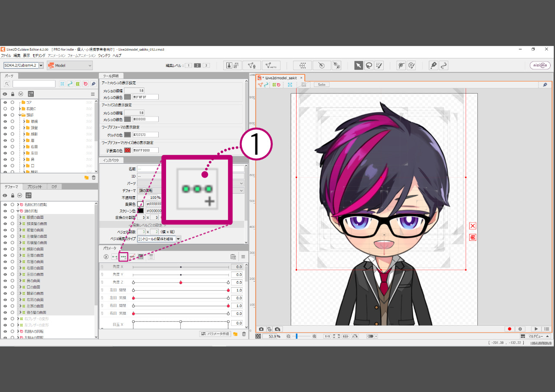The width and height of the screenshot is (555, 392).
Task: Click the 角度 Z parameter slider
Action: [x=181, y=282]
